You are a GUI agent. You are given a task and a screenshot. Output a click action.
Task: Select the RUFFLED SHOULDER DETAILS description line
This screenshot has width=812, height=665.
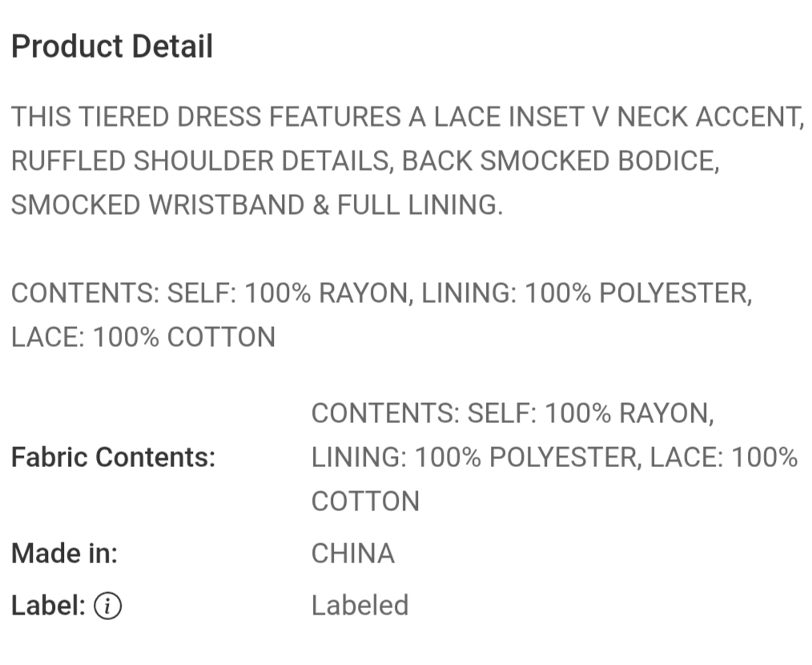click(364, 161)
